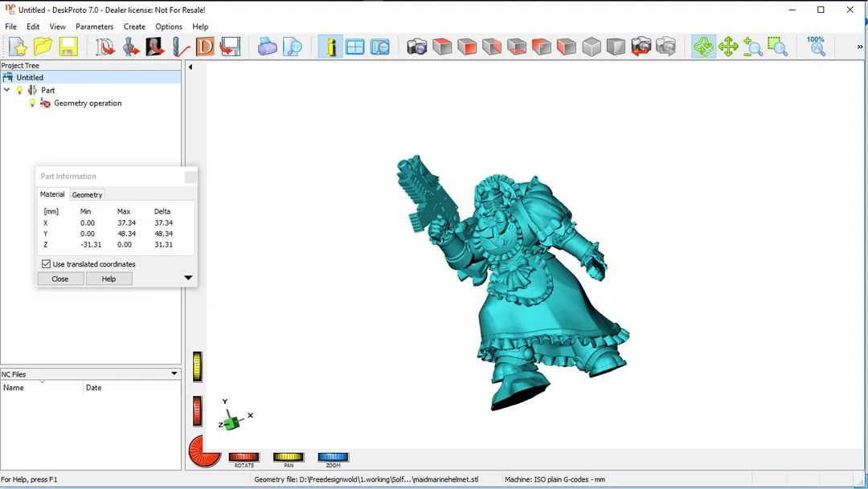Select front view cube with red front
This screenshot has height=489, width=868.
click(x=467, y=47)
